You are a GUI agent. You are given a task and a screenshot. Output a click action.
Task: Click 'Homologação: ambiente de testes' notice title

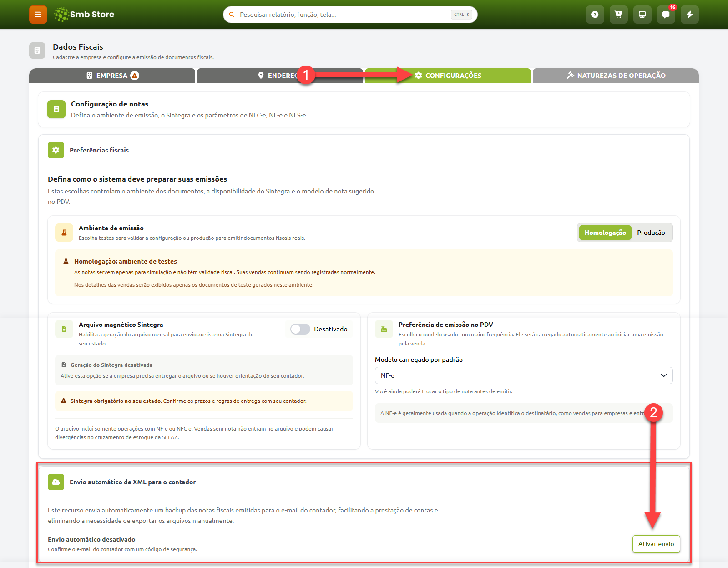tap(126, 261)
